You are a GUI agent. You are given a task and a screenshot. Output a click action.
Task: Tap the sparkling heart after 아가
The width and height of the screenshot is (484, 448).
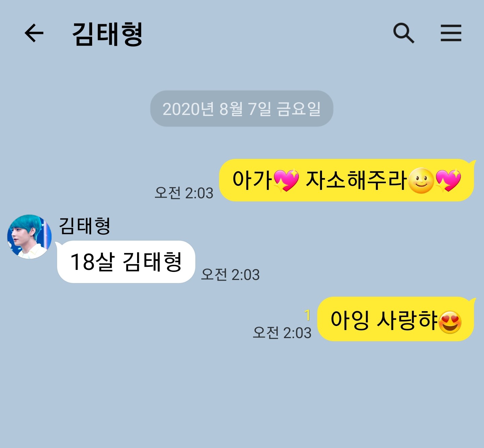pyautogui.click(x=286, y=180)
